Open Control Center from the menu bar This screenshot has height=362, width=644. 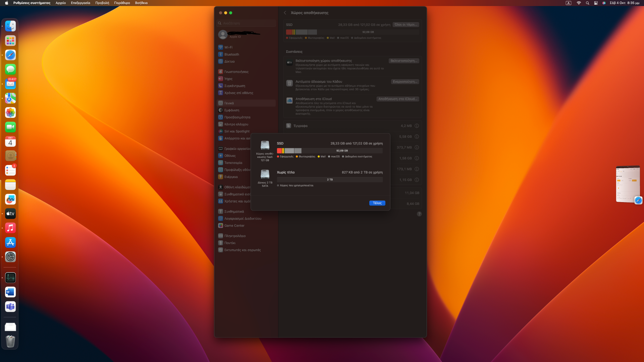(596, 3)
